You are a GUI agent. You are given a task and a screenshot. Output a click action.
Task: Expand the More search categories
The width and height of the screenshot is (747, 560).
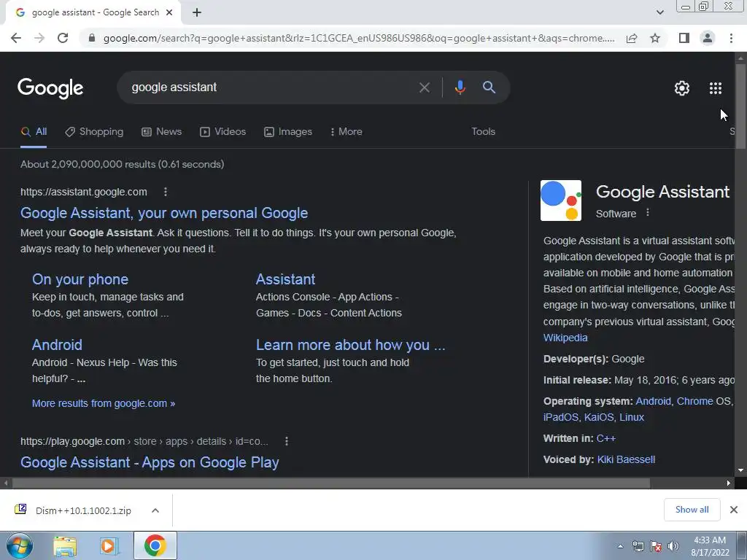click(x=346, y=132)
